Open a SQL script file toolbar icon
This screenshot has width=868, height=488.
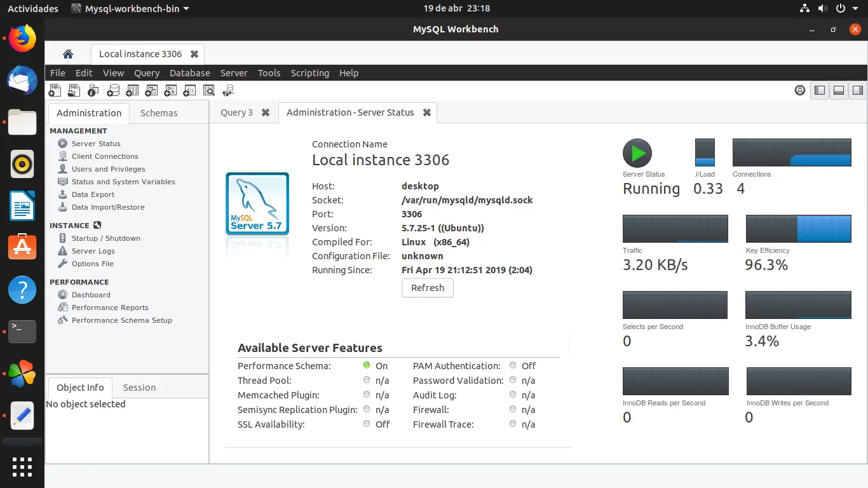click(x=74, y=90)
